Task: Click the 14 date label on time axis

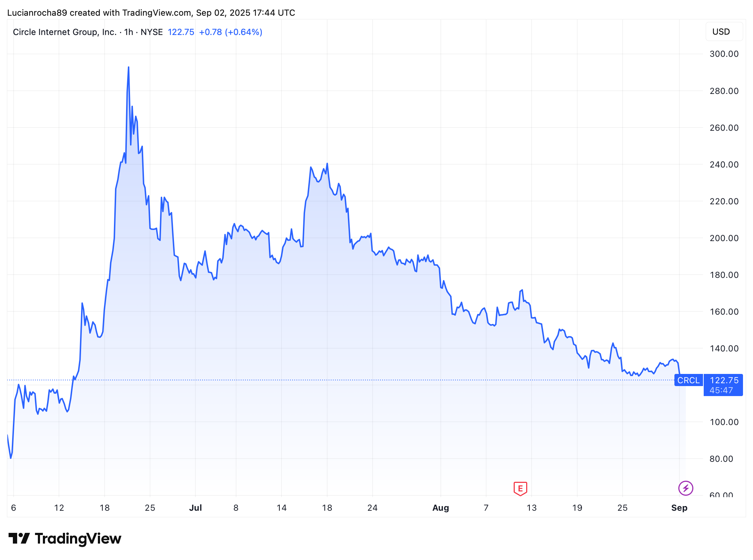Action: [281, 507]
